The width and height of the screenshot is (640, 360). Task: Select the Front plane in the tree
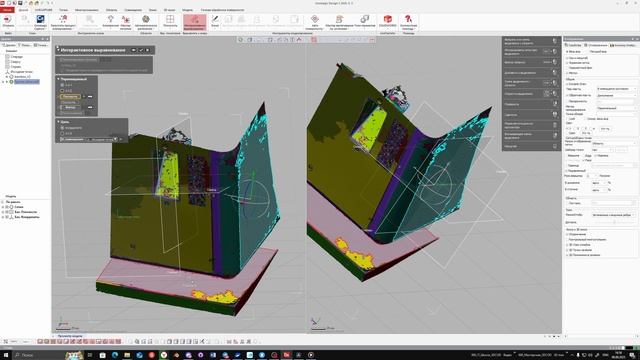click(16, 57)
